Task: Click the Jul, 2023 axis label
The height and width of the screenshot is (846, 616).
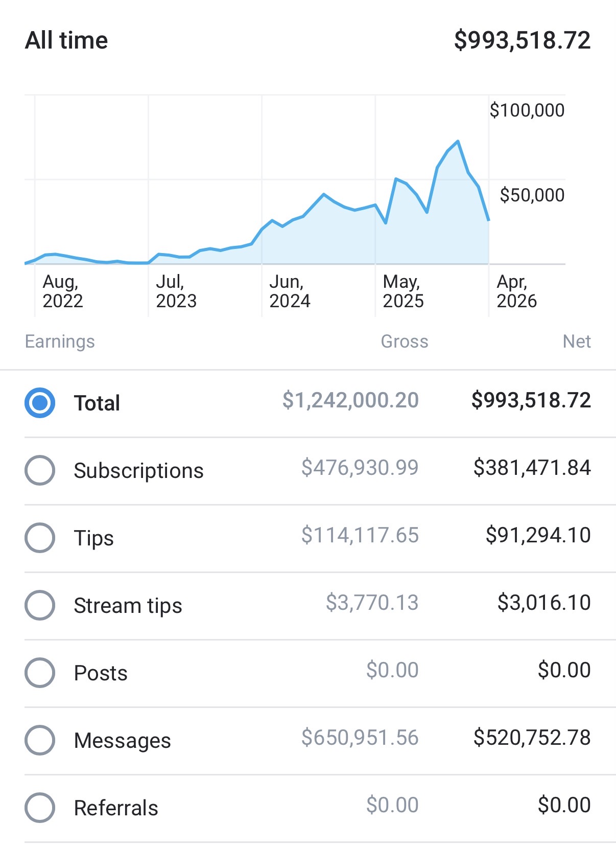Action: (176, 291)
